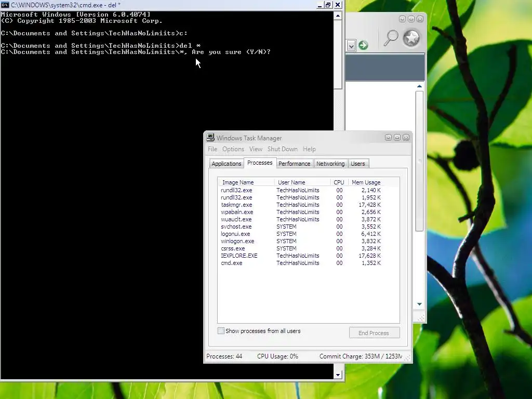
Task: Select the logonui.exe process
Action: pyautogui.click(x=301, y=234)
